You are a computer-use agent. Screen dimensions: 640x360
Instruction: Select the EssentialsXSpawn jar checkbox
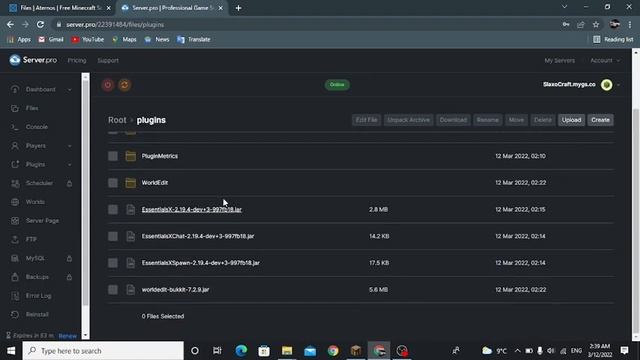tap(113, 263)
